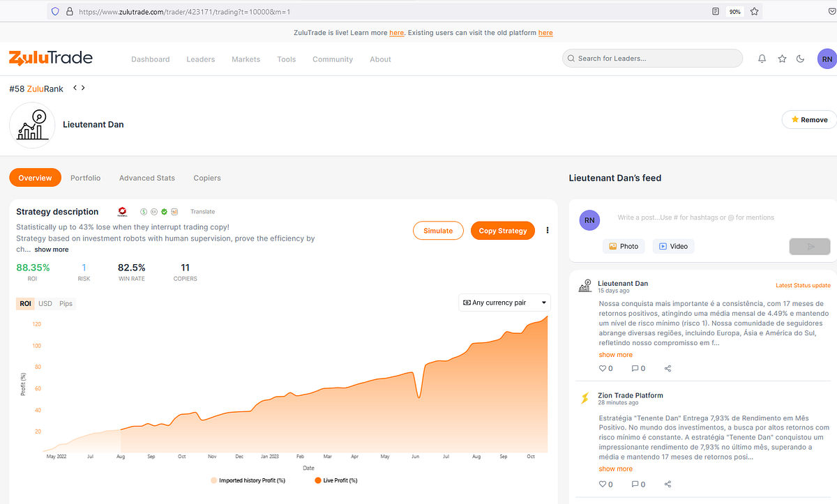Image resolution: width=837 pixels, height=504 pixels.
Task: Open the notifications bell
Action: tap(762, 59)
